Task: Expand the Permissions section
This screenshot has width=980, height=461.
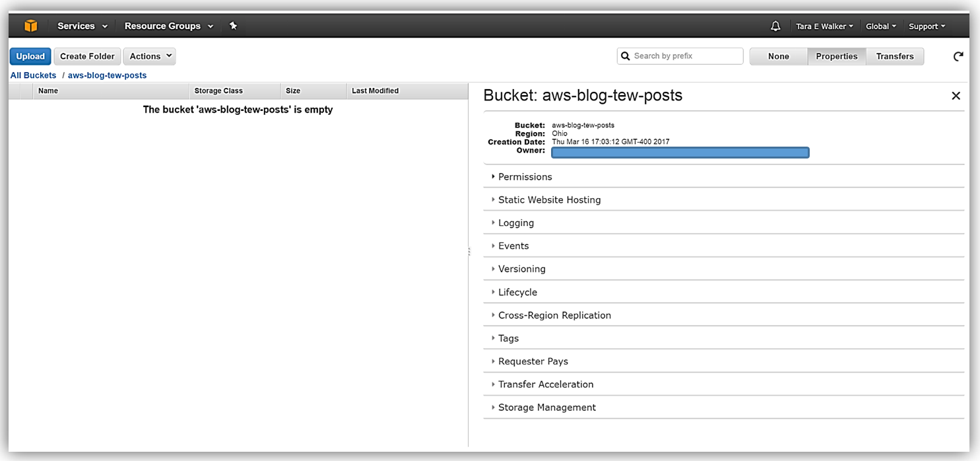Action: (x=525, y=177)
